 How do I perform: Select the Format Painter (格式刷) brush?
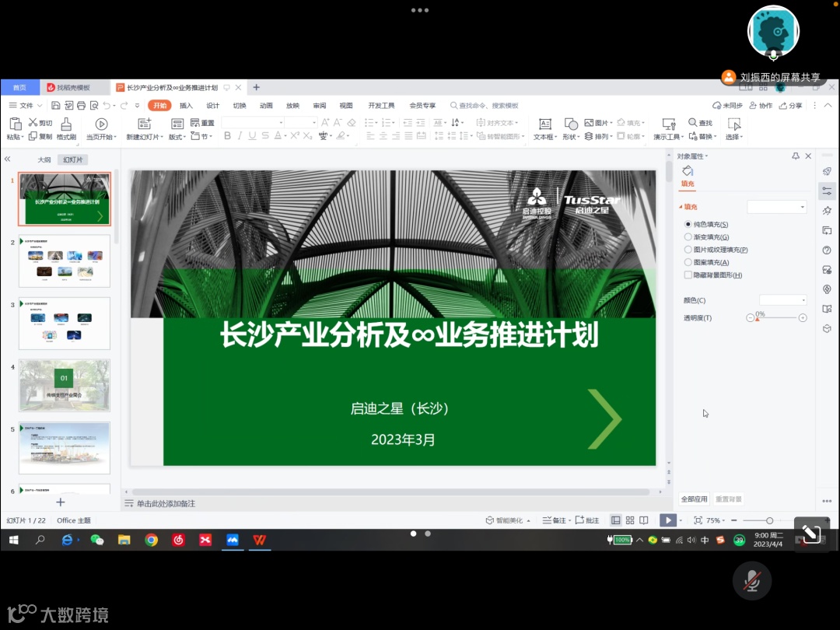tap(66, 129)
